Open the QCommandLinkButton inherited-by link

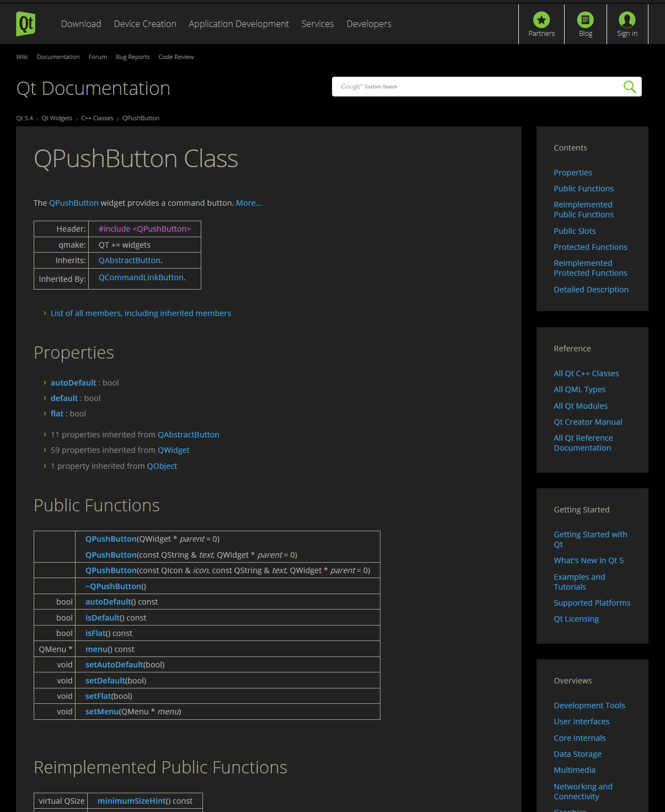click(x=141, y=277)
